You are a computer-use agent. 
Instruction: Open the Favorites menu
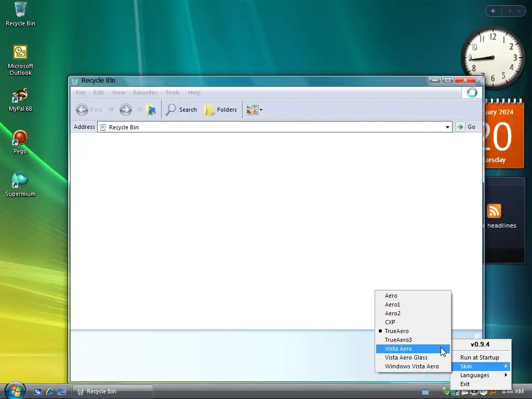(145, 92)
